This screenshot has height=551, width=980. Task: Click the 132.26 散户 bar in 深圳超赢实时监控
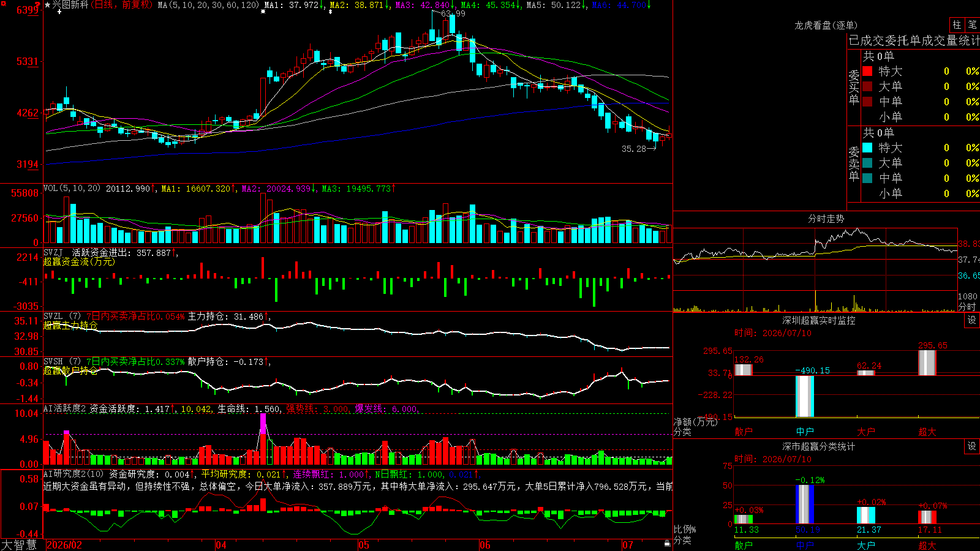(x=744, y=370)
